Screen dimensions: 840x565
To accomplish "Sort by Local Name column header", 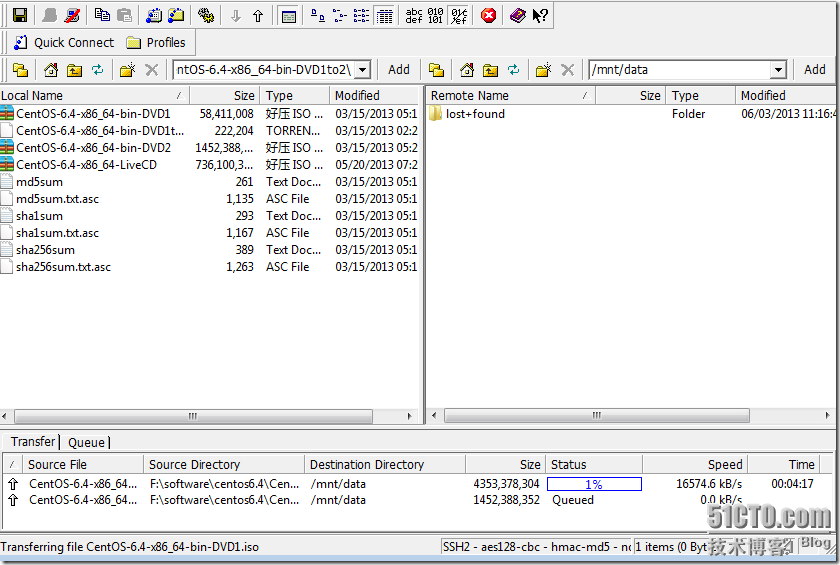I will [x=94, y=96].
